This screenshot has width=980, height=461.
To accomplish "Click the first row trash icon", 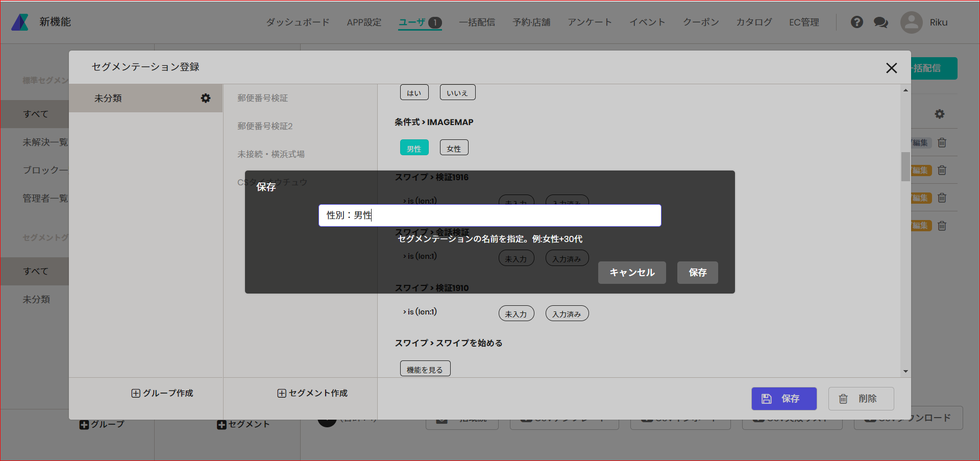I will [942, 142].
